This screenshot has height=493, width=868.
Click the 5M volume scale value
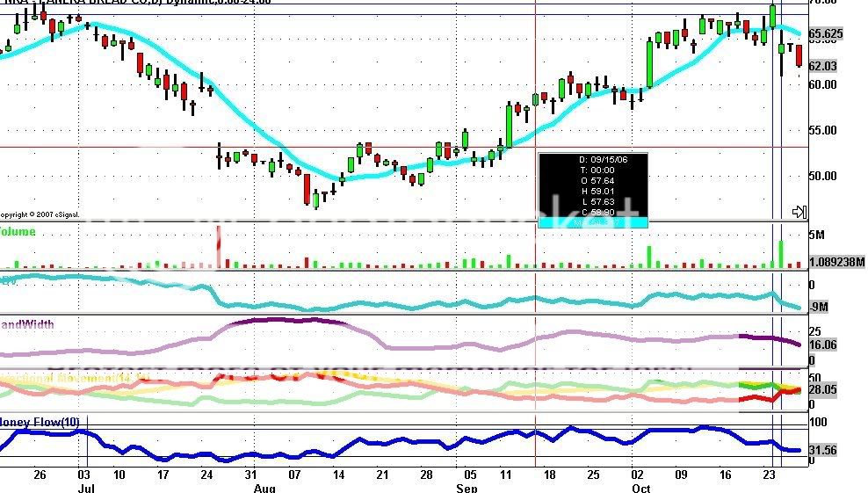[816, 235]
